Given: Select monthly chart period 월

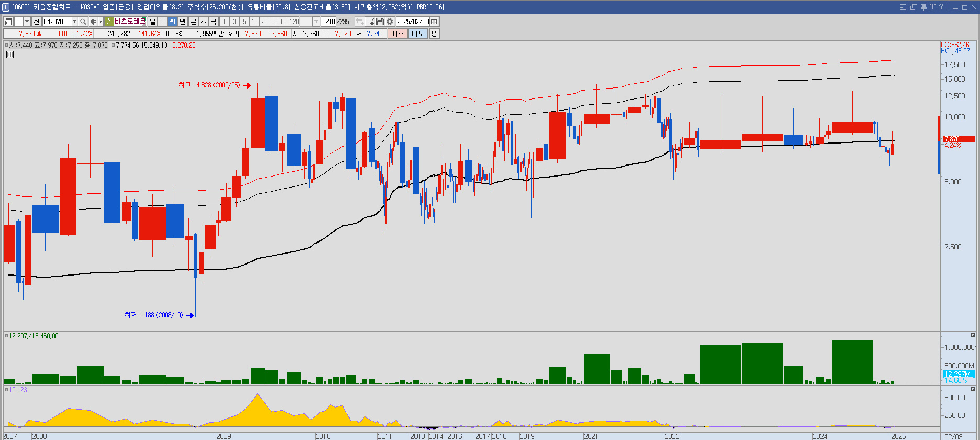Looking at the screenshot, I should coord(173,21).
